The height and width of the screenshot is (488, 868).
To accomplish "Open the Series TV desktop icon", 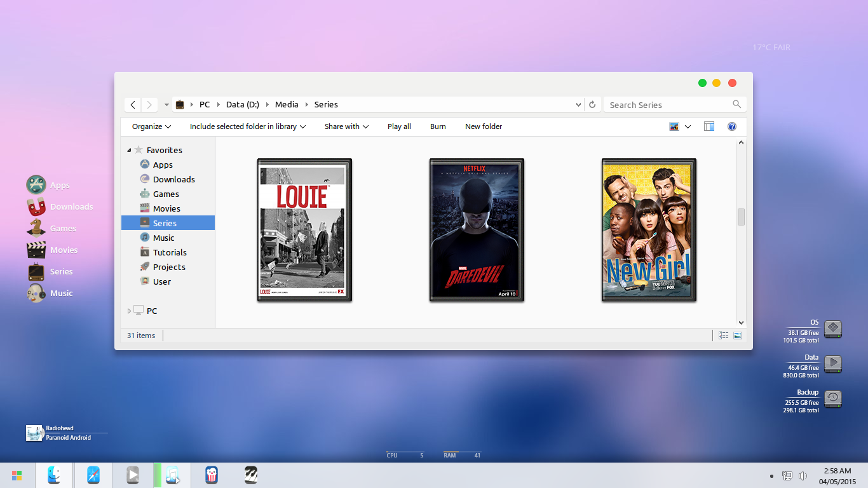I will click(36, 271).
